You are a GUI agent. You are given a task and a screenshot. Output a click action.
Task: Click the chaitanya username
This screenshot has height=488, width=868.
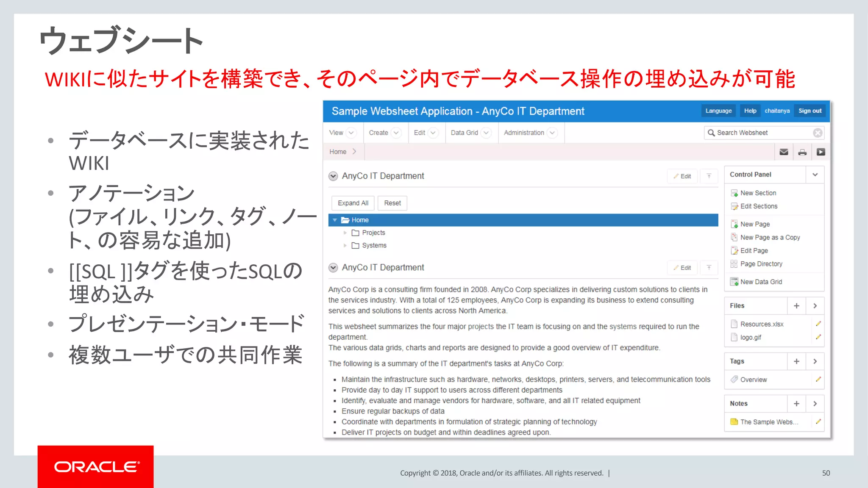tap(777, 111)
